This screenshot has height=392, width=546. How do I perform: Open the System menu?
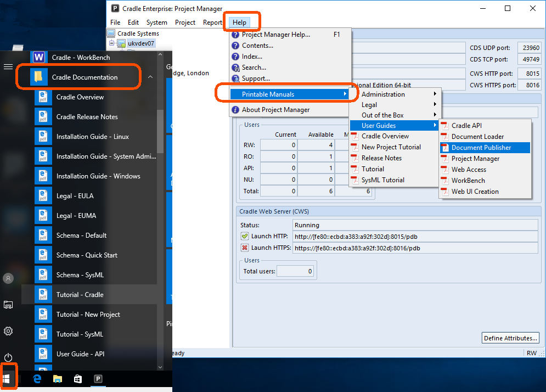coord(157,23)
